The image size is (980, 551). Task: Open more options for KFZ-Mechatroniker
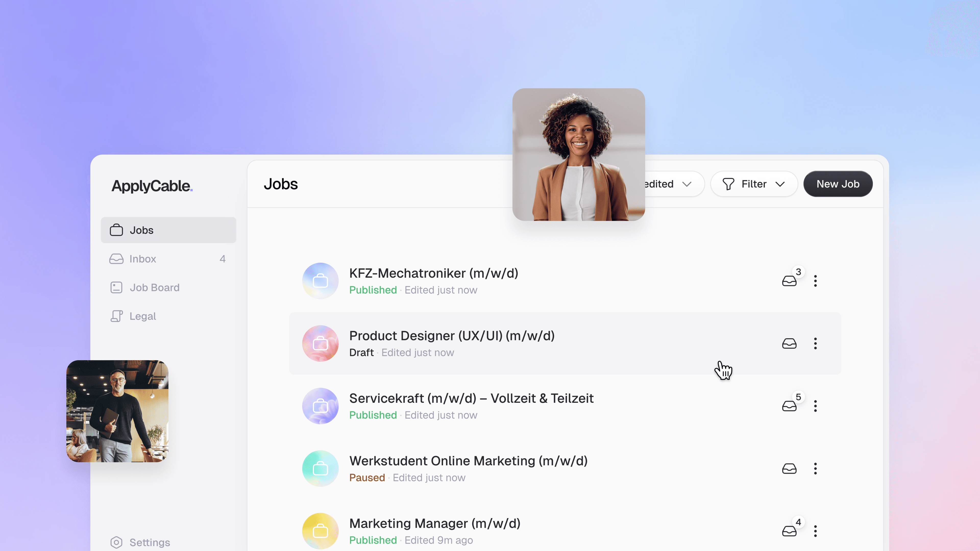(x=815, y=281)
